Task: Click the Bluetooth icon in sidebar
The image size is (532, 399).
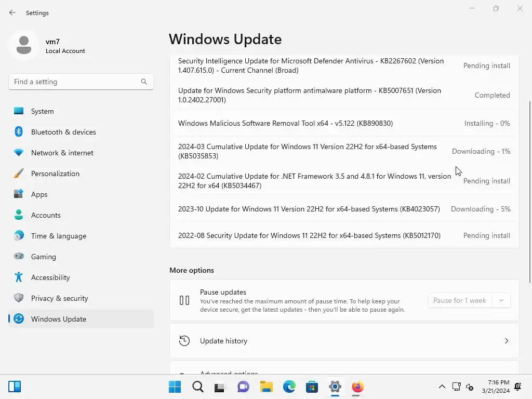Action: pyautogui.click(x=19, y=131)
